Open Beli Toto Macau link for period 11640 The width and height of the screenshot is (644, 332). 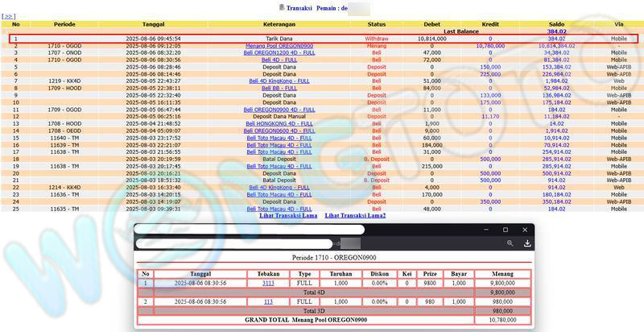coord(279,138)
